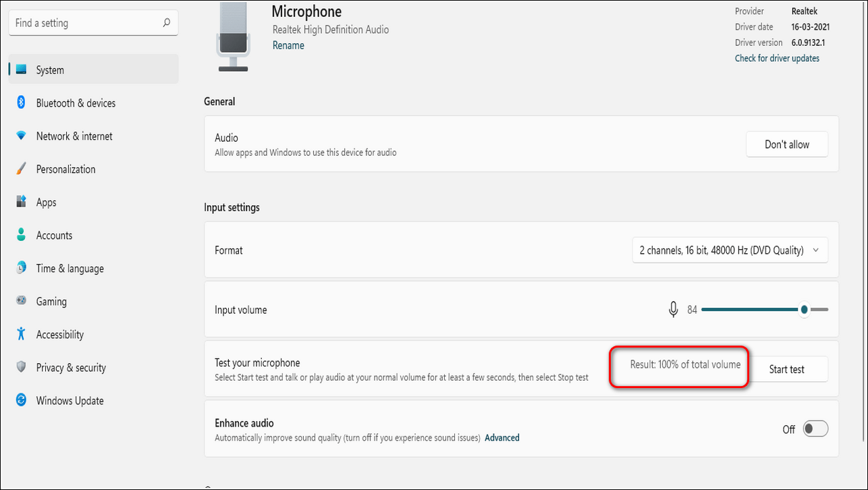This screenshot has height=490, width=868.
Task: Click Check for driver updates link
Action: click(x=777, y=58)
